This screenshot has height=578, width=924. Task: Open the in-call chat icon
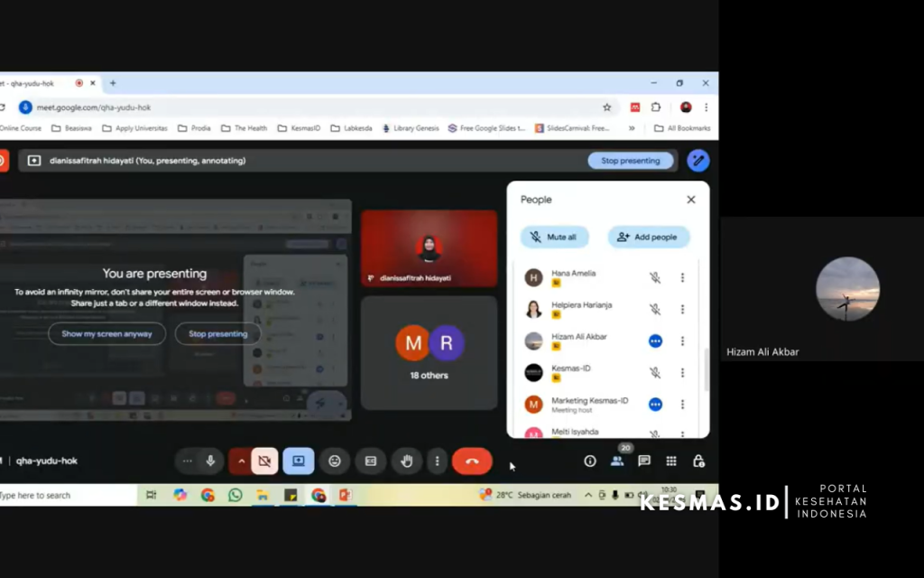point(644,461)
